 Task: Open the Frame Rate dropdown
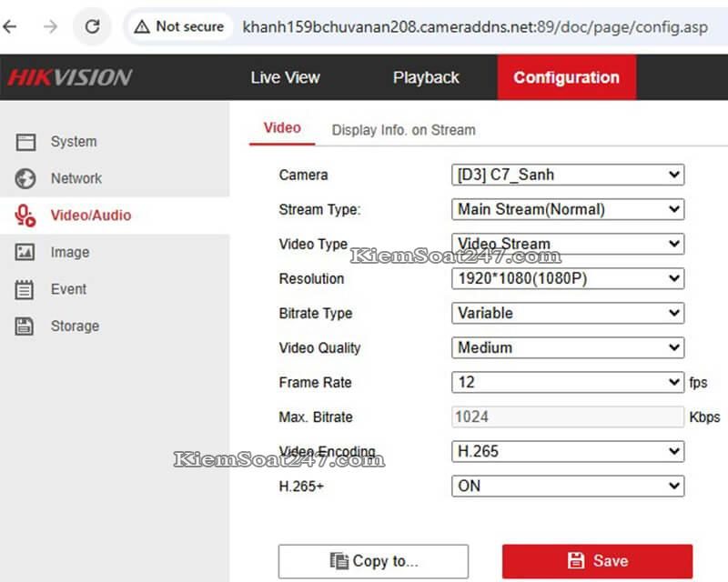pyautogui.click(x=568, y=383)
